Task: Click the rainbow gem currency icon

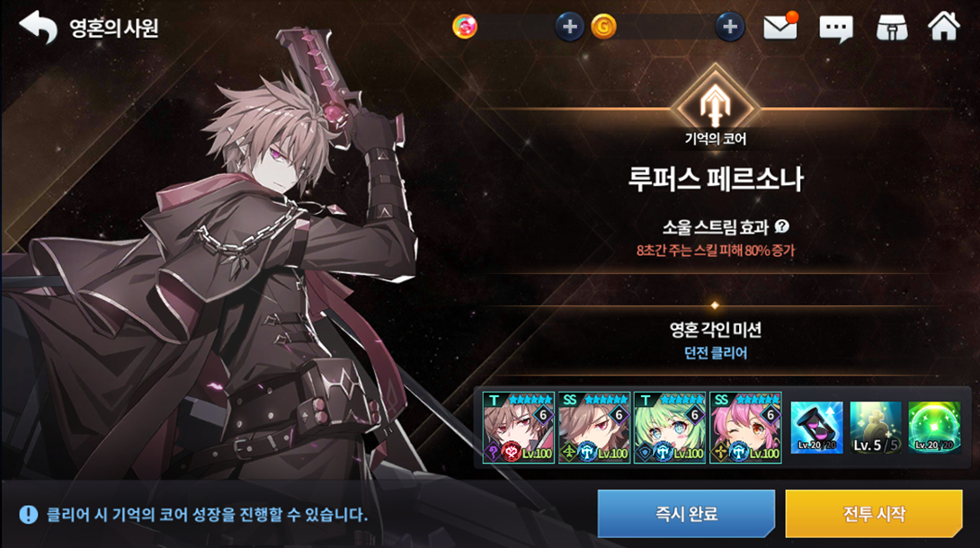Action: pyautogui.click(x=464, y=27)
